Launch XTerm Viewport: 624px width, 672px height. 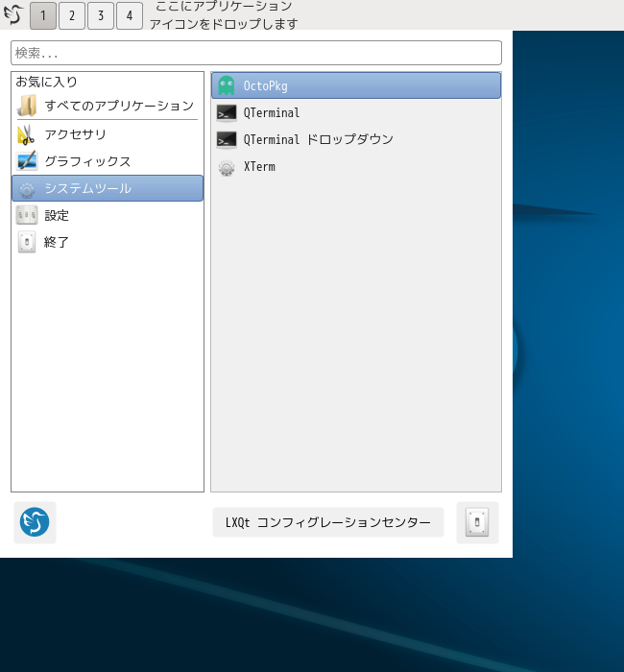click(x=356, y=167)
